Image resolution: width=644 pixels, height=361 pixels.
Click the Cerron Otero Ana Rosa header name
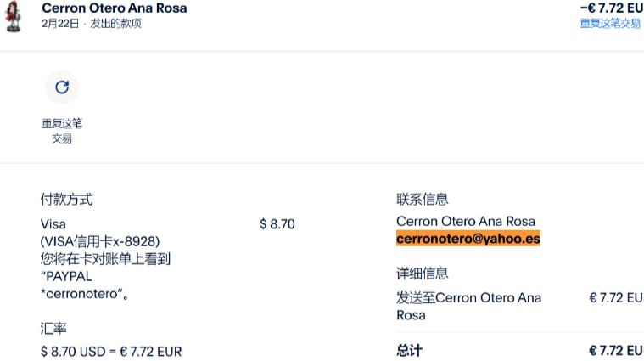click(114, 8)
